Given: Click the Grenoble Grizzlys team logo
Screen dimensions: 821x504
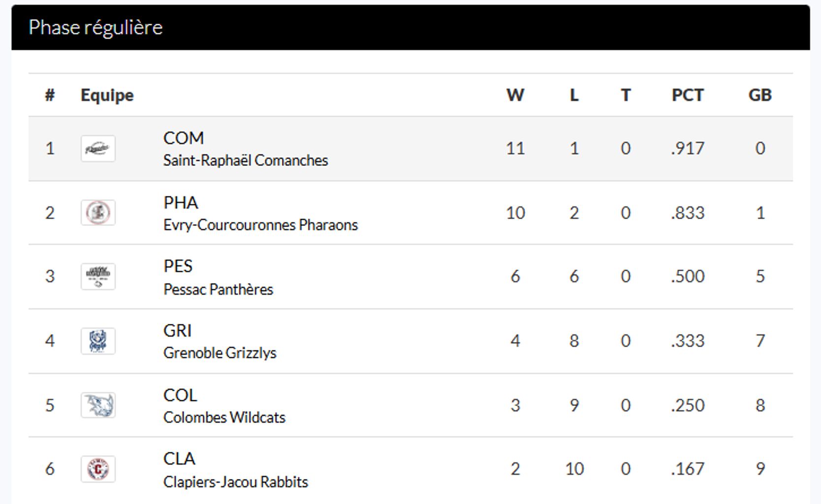Looking at the screenshot, I should pyautogui.click(x=98, y=341).
